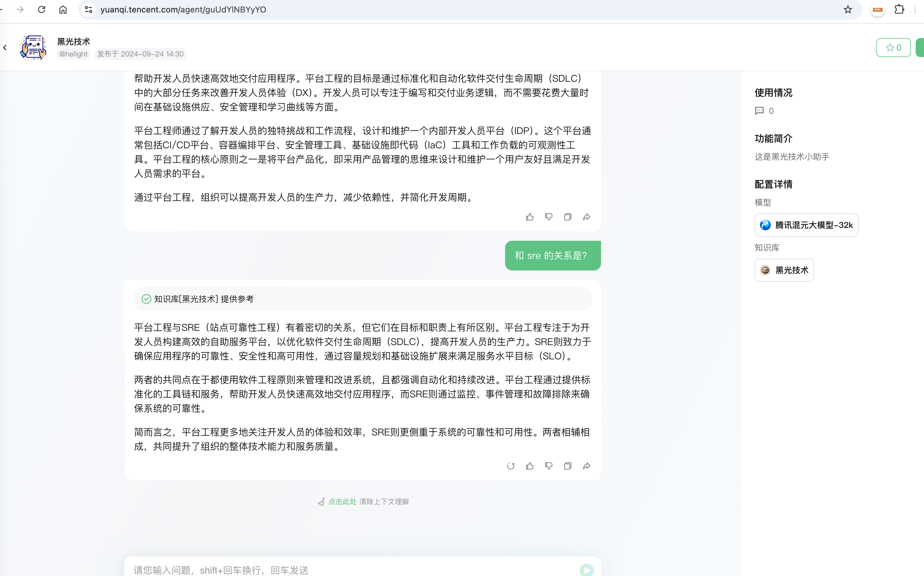
Task: Click the green check icon in reference bar
Action: pyautogui.click(x=146, y=299)
